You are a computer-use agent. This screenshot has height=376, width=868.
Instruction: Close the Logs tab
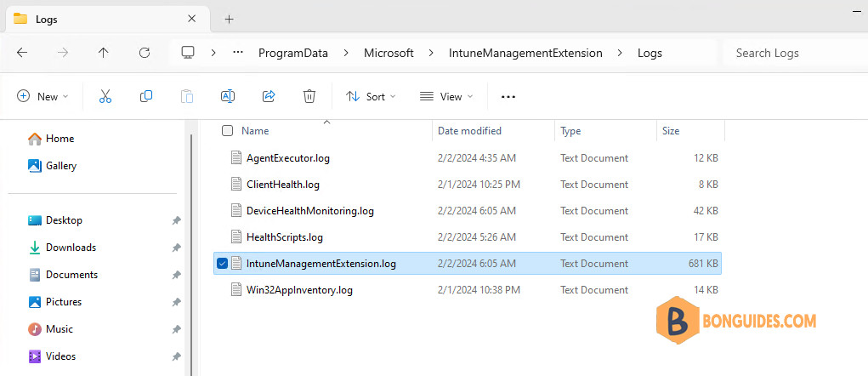pyautogui.click(x=191, y=19)
